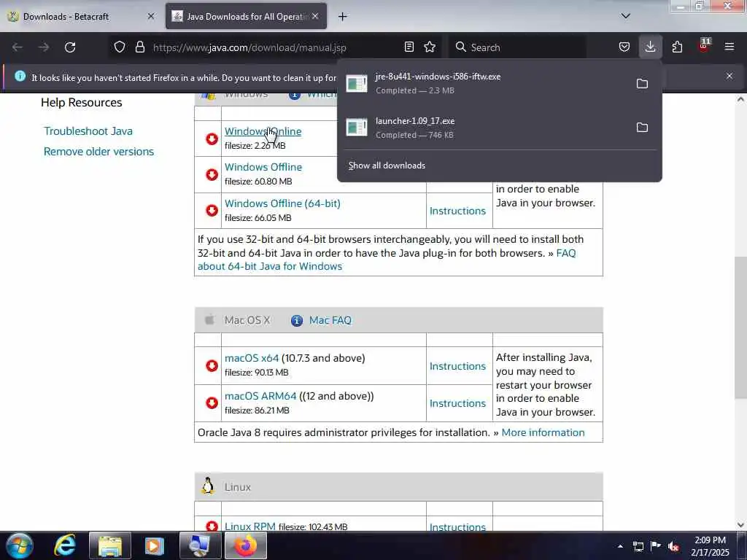Screen dimensions: 747x560
Task: Open File Explorer from taskbar
Action: click(109, 545)
